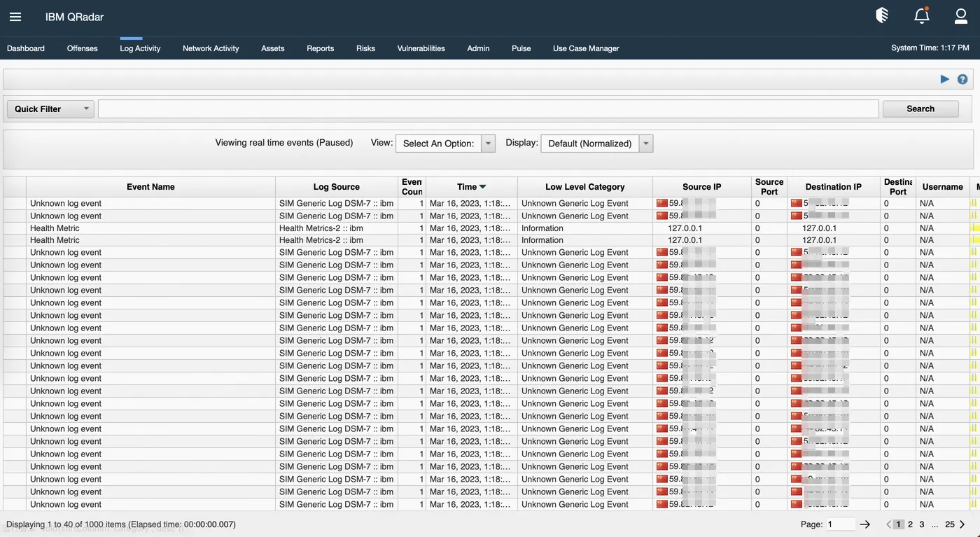Click the next page chevron after 25
This screenshot has height=537, width=980.
[962, 524]
